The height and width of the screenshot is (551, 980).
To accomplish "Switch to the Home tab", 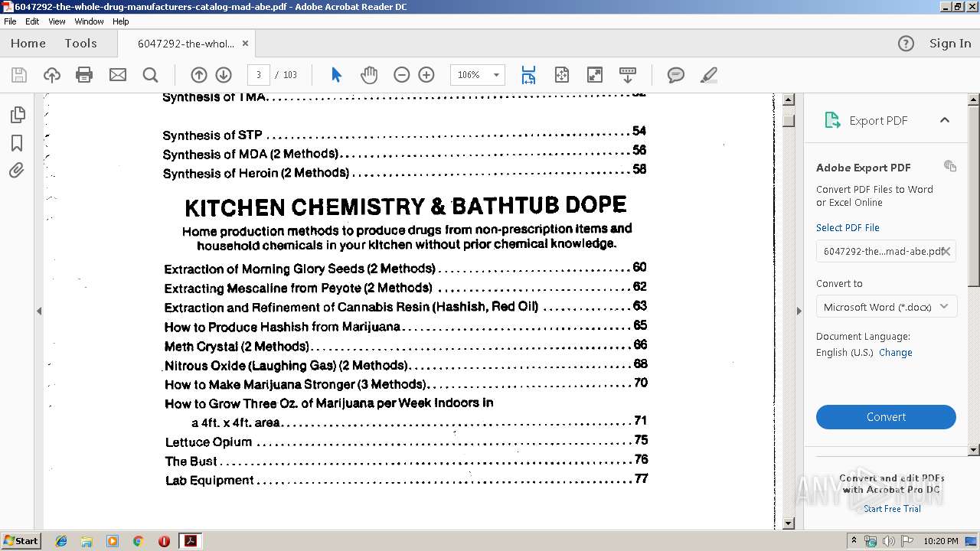I will [x=28, y=44].
